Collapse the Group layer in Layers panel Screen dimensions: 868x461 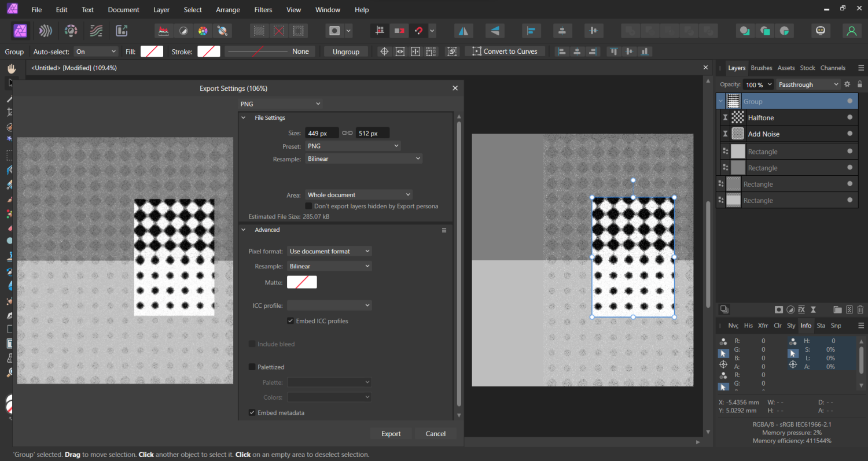(720, 101)
